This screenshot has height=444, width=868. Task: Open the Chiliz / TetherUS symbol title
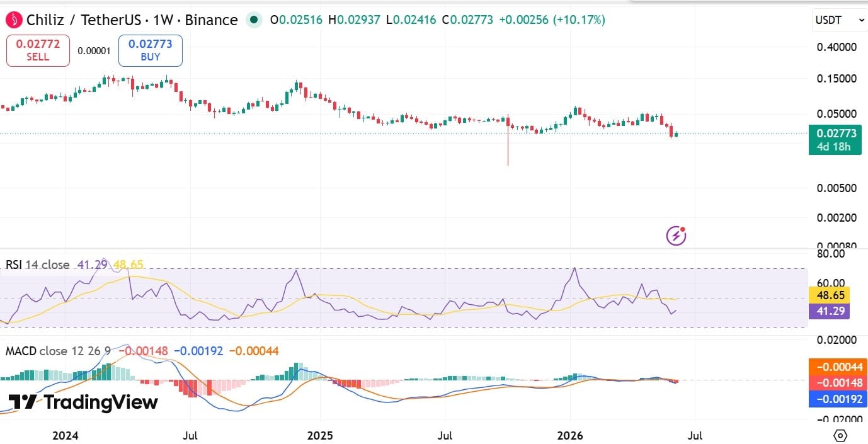132,20
